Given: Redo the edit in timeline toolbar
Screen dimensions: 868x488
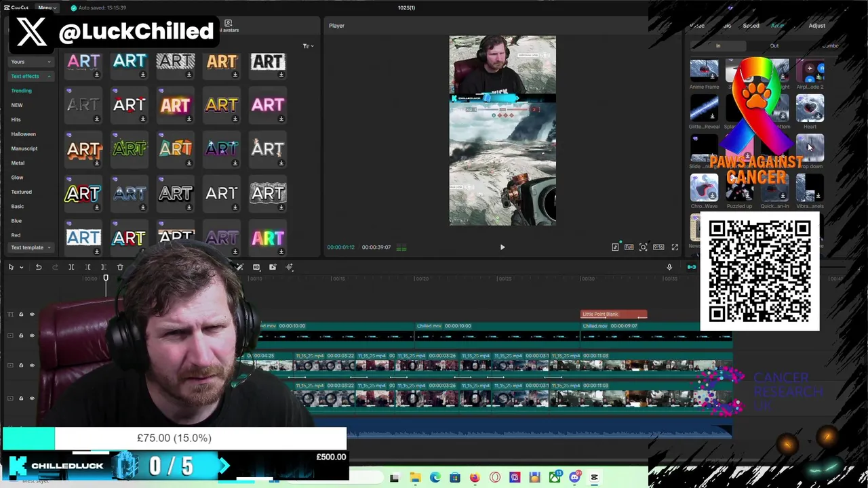Looking at the screenshot, I should click(x=55, y=267).
